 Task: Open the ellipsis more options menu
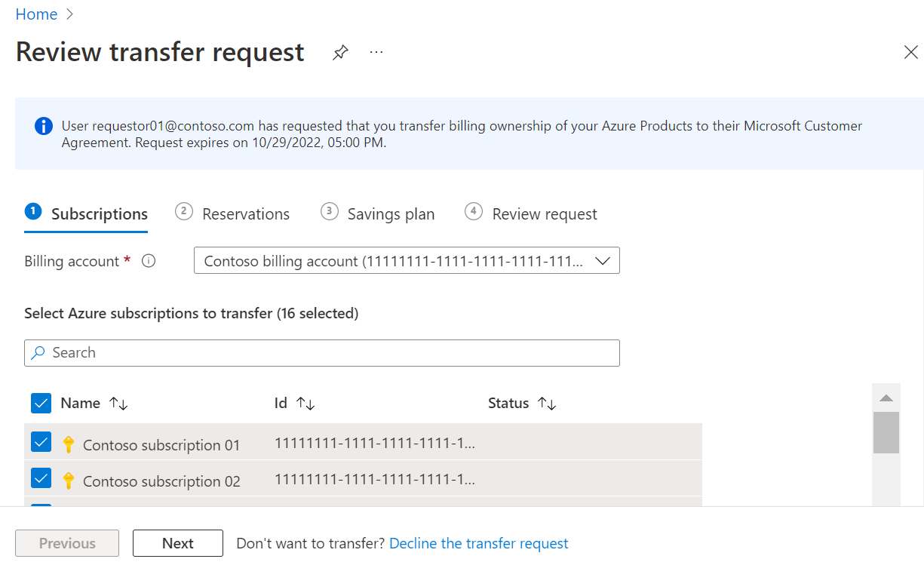376,52
